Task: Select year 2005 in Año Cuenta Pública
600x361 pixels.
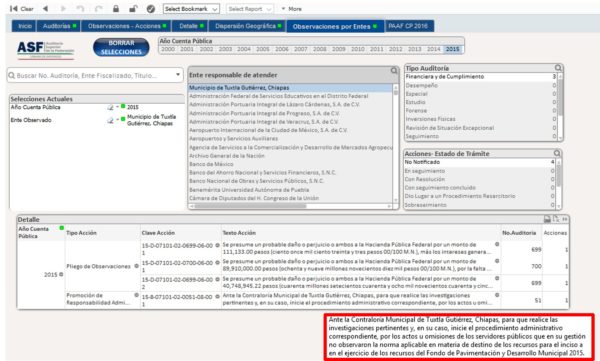Action: [263, 49]
